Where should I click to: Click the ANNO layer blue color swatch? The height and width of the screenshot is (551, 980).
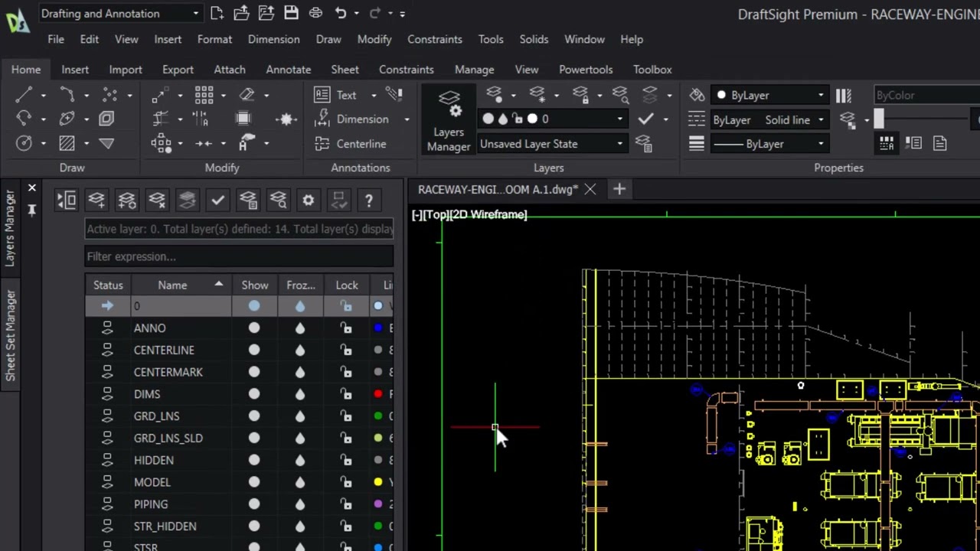[378, 328]
